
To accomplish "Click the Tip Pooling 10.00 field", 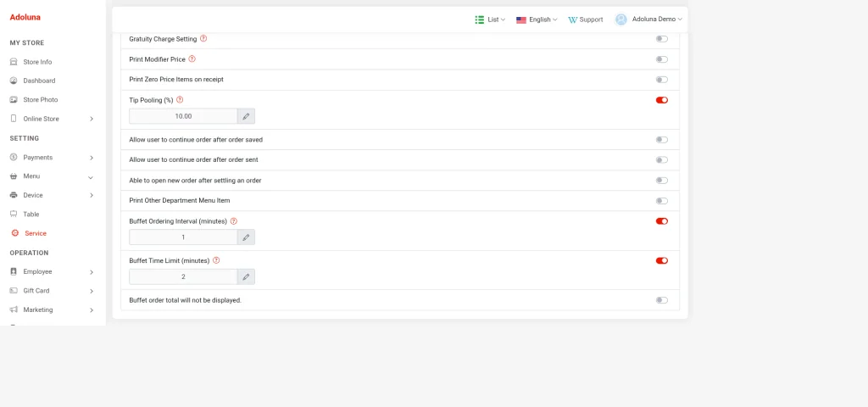I will point(183,116).
